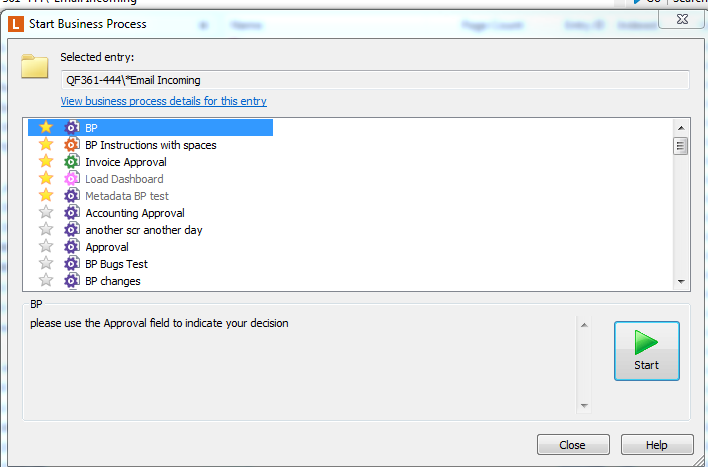This screenshot has width=708, height=467.
Task: Start the selected business process
Action: click(x=647, y=351)
